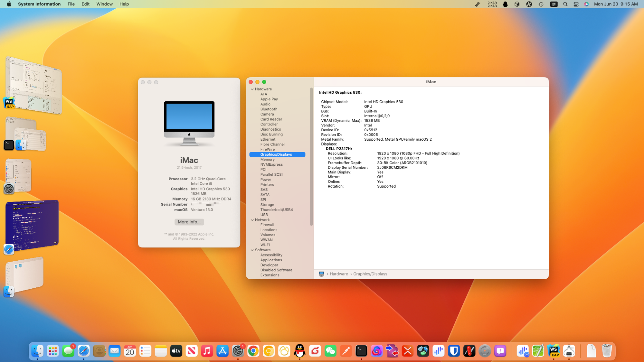
Task: Open the Window menu
Action: 105,4
